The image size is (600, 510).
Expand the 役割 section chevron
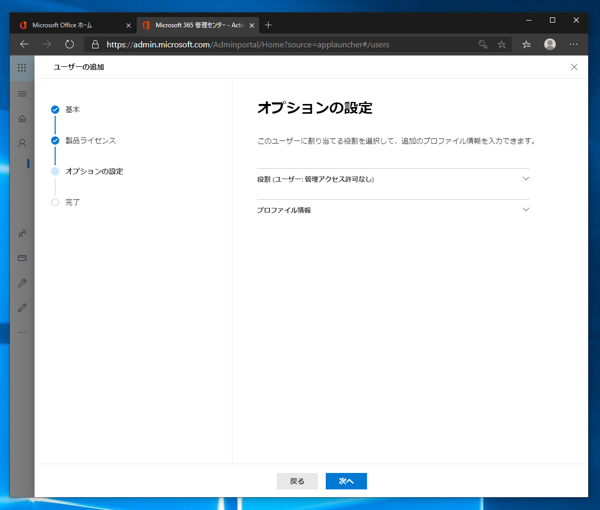point(526,179)
